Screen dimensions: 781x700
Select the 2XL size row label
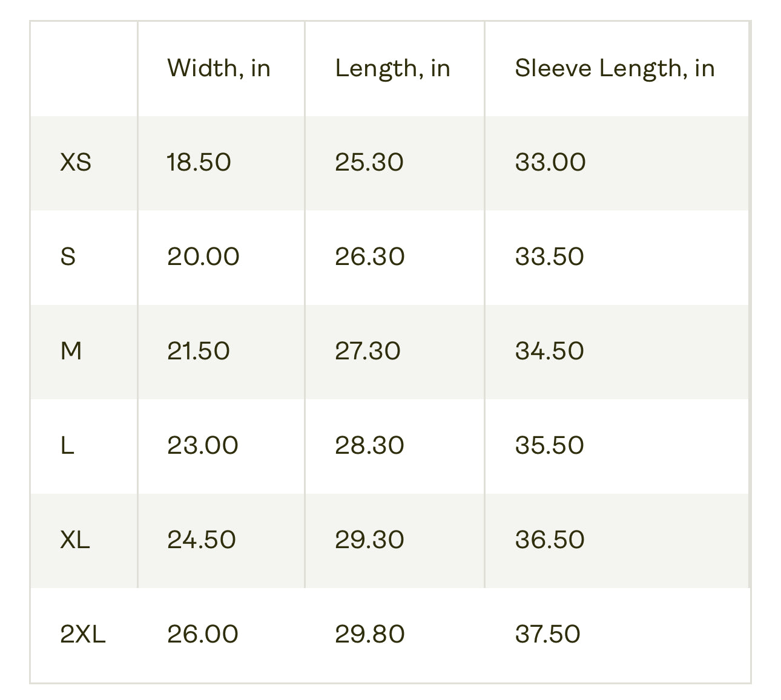[83, 634]
